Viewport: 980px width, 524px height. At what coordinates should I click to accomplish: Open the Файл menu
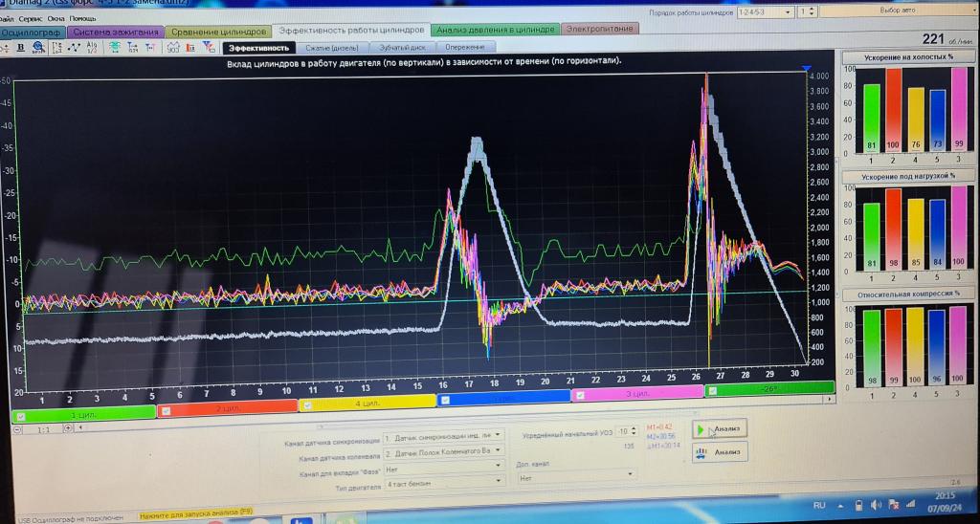[x=7, y=19]
